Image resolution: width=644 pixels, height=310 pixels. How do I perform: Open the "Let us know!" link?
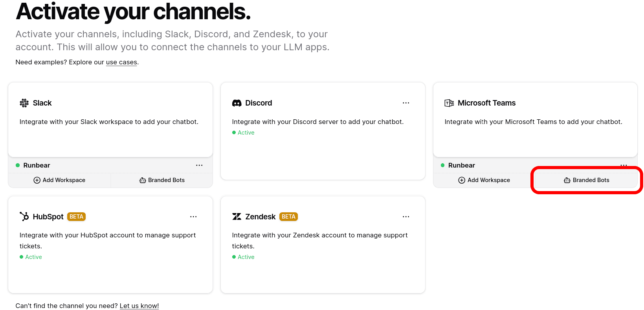(x=139, y=306)
